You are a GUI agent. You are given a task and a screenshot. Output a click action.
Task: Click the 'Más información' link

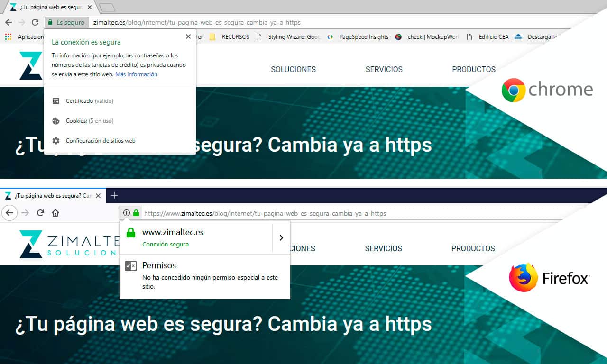136,74
